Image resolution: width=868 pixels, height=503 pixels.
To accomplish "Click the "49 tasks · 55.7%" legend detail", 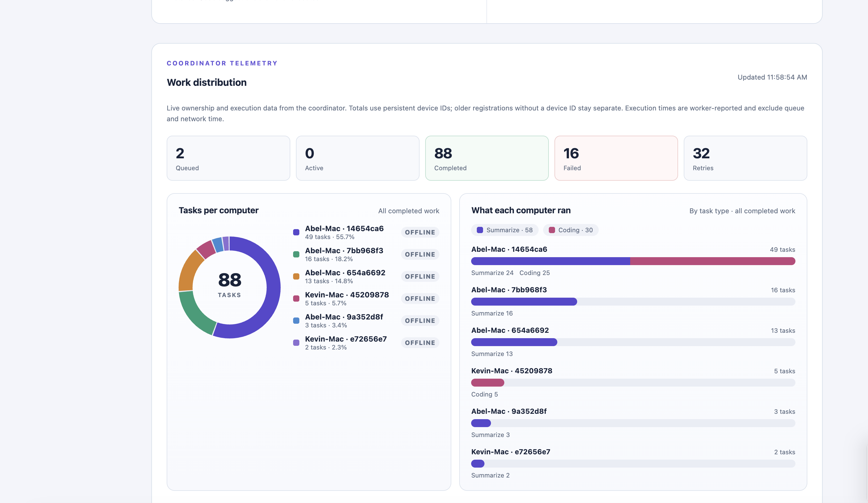I will pos(330,237).
